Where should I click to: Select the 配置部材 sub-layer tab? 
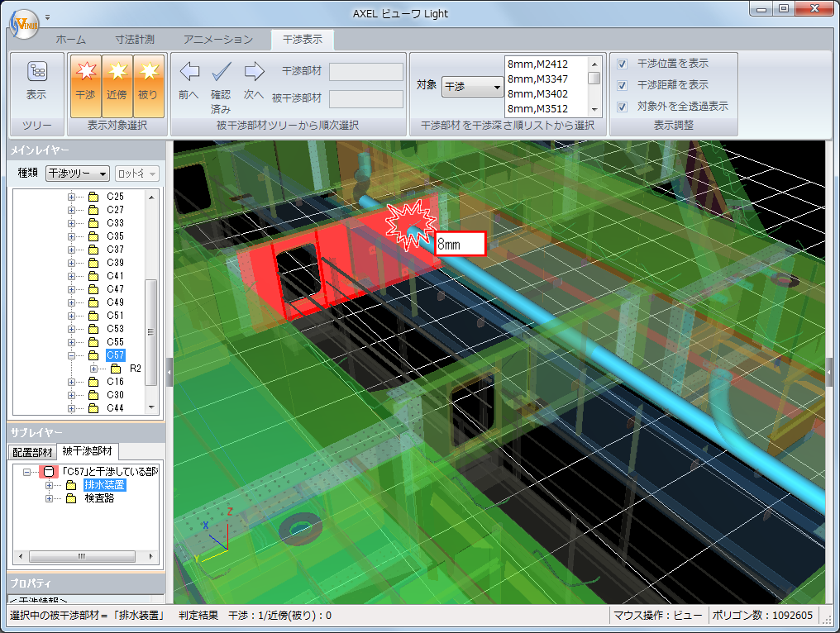(x=32, y=452)
